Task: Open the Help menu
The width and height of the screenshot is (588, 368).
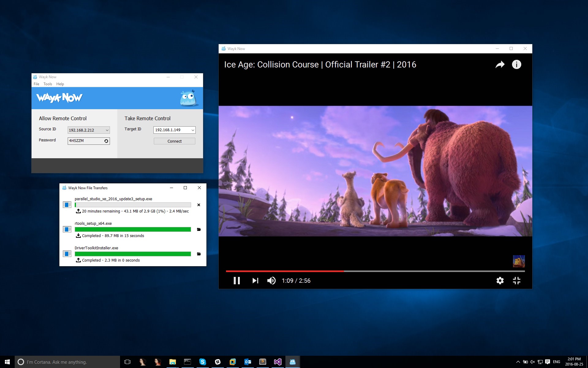Action: 60,84
